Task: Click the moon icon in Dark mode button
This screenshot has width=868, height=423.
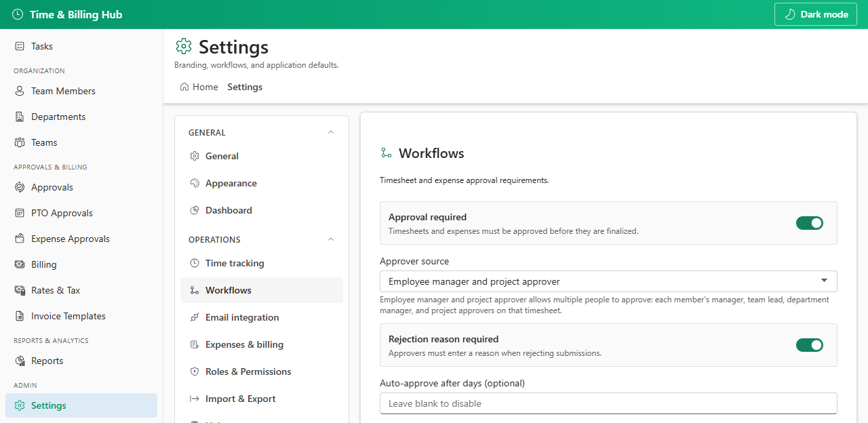Action: [x=790, y=14]
